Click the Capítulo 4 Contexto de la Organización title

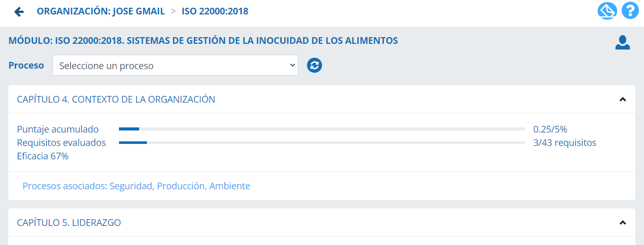(x=116, y=100)
